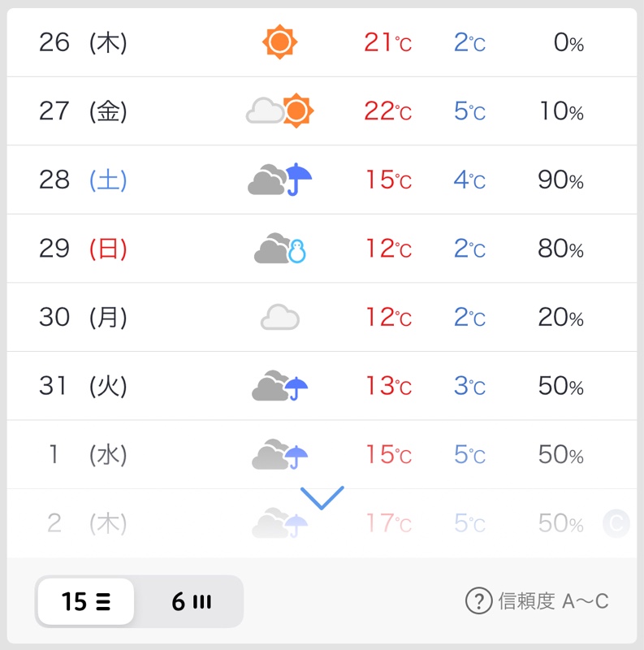Image resolution: width=644 pixels, height=650 pixels.
Task: Click the reliability C badge on row 2
Action: point(616,523)
